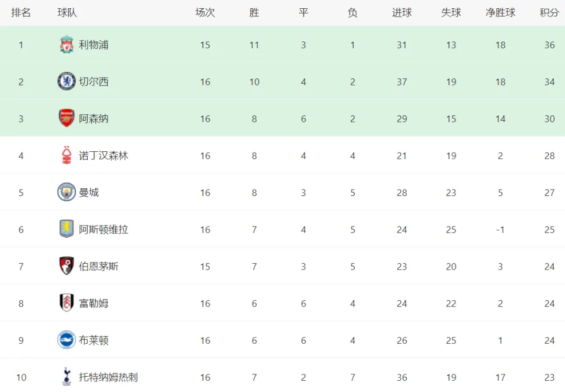Click the Brighton crest
565x392 pixels.
[67, 340]
